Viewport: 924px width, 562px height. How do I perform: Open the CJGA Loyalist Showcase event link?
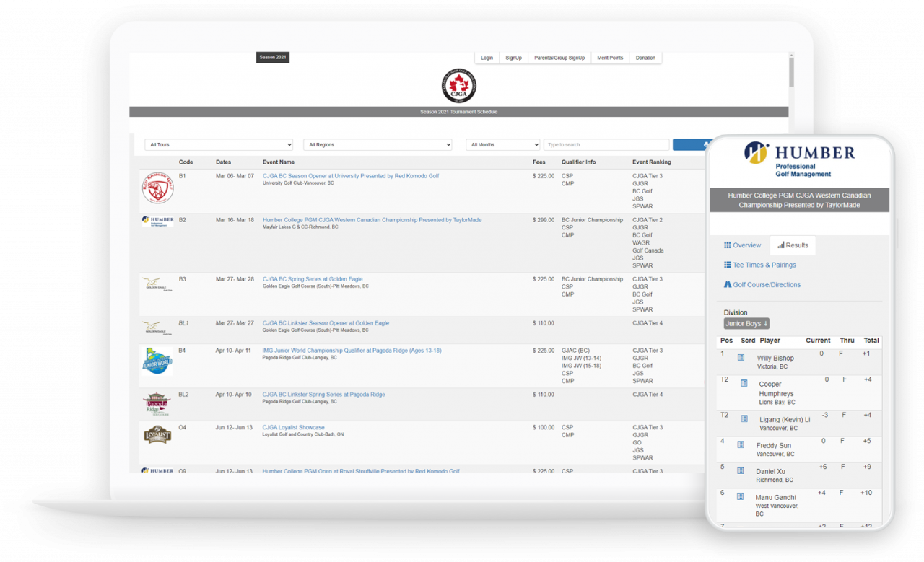point(292,427)
